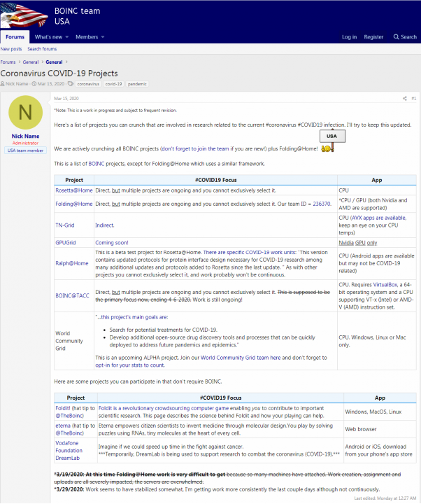
Task: Open the BOINC@TACC project link
Action: click(x=72, y=295)
